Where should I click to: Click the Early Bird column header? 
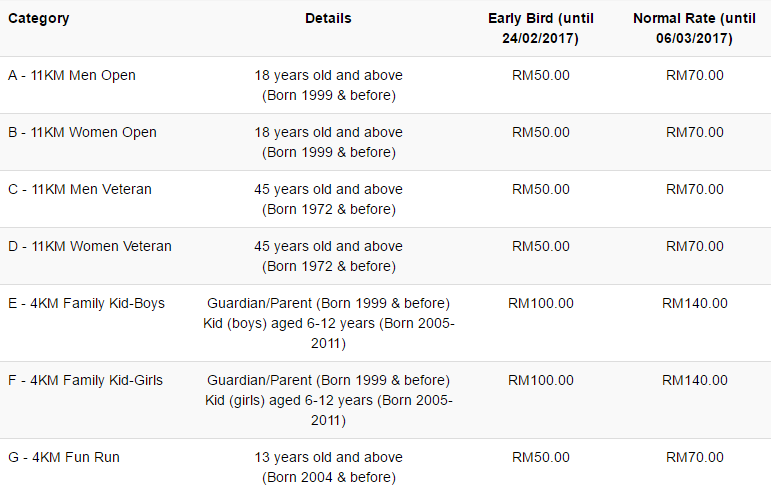pyautogui.click(x=540, y=28)
